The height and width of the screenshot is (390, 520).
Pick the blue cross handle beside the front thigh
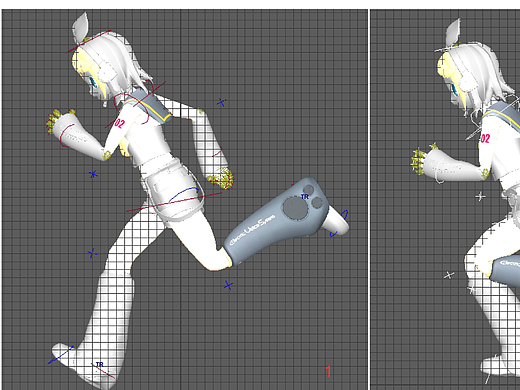tap(92, 254)
